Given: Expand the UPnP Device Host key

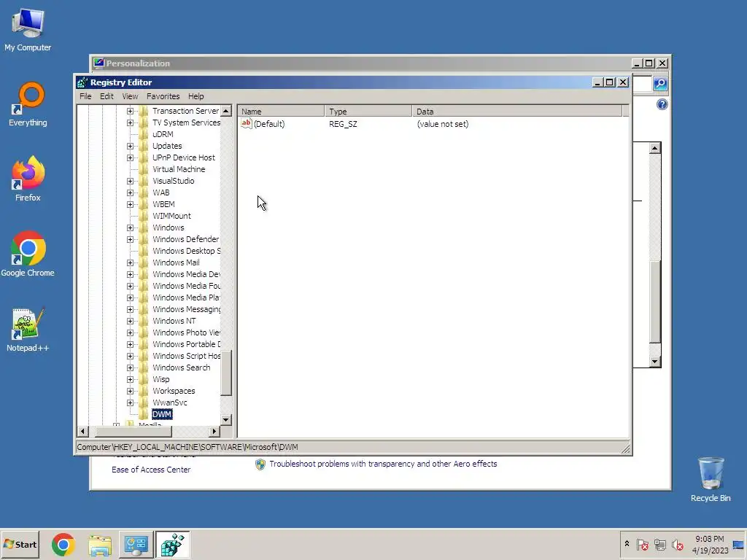Looking at the screenshot, I should tap(130, 157).
